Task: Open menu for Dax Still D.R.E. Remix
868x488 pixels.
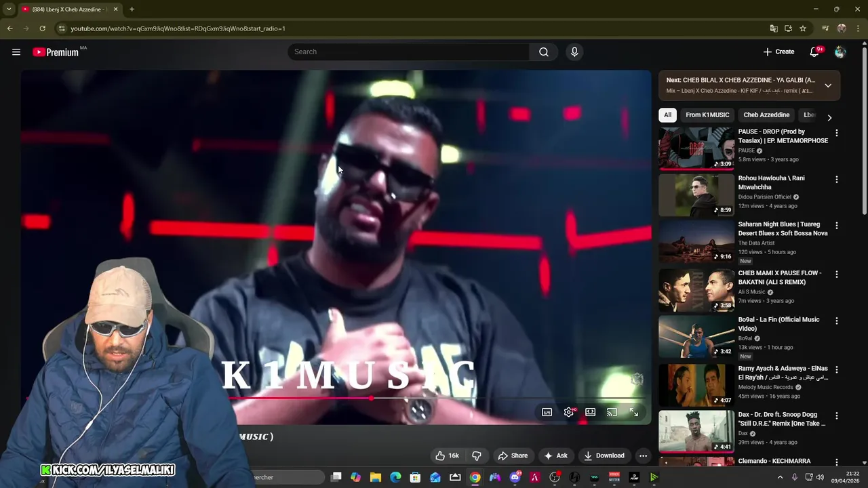Action: pos(836,415)
